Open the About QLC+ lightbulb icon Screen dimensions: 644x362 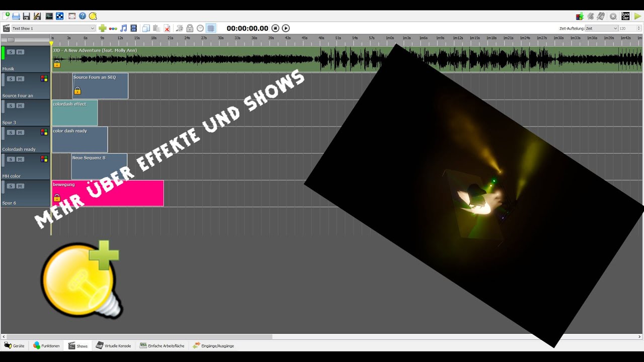[93, 16]
